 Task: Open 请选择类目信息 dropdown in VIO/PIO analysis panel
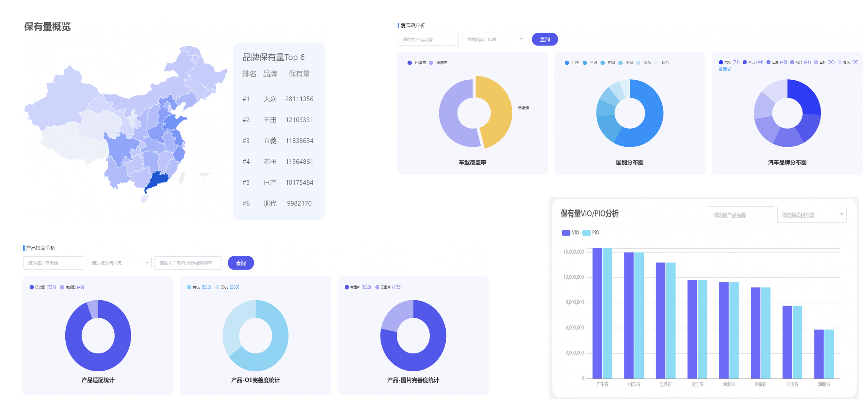[x=811, y=215]
